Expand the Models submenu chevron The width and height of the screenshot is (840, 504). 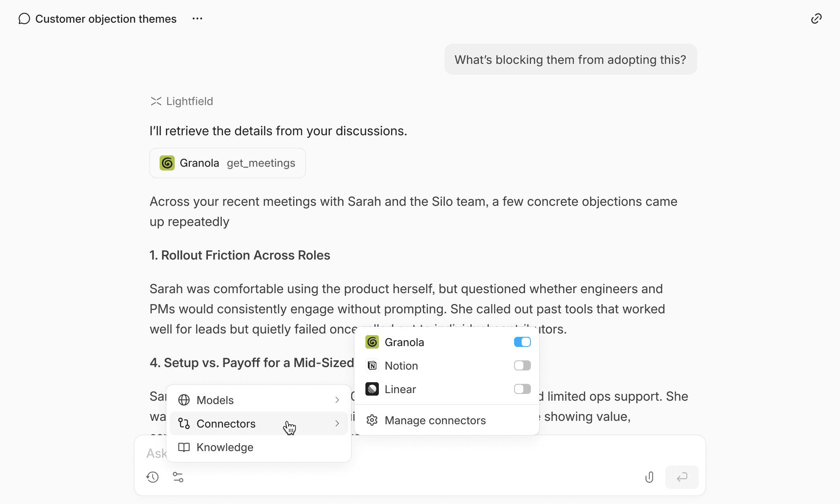[337, 400]
